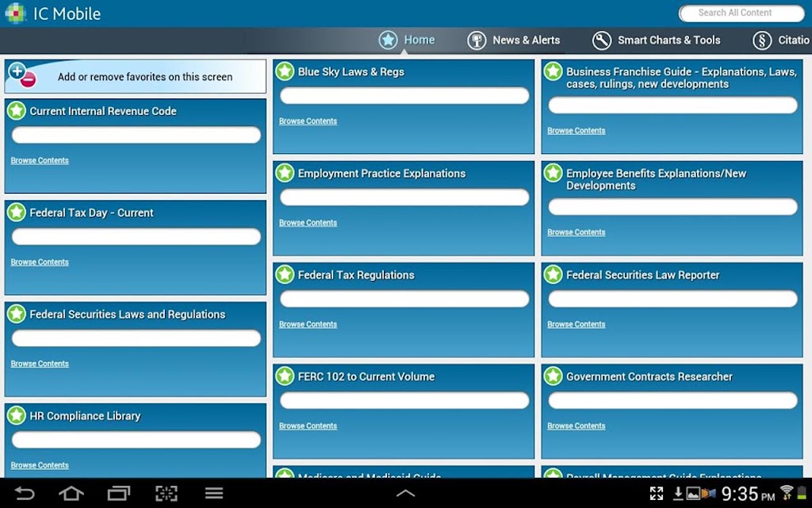Click search field under Business Franchise Guide
812x508 pixels.
672,106
